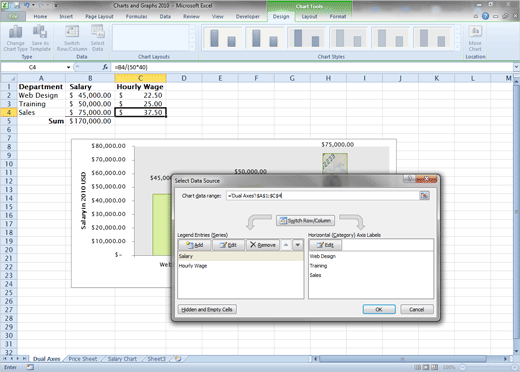The width and height of the screenshot is (520, 372).
Task: Click the Change Chart Type icon
Action: (x=15, y=32)
